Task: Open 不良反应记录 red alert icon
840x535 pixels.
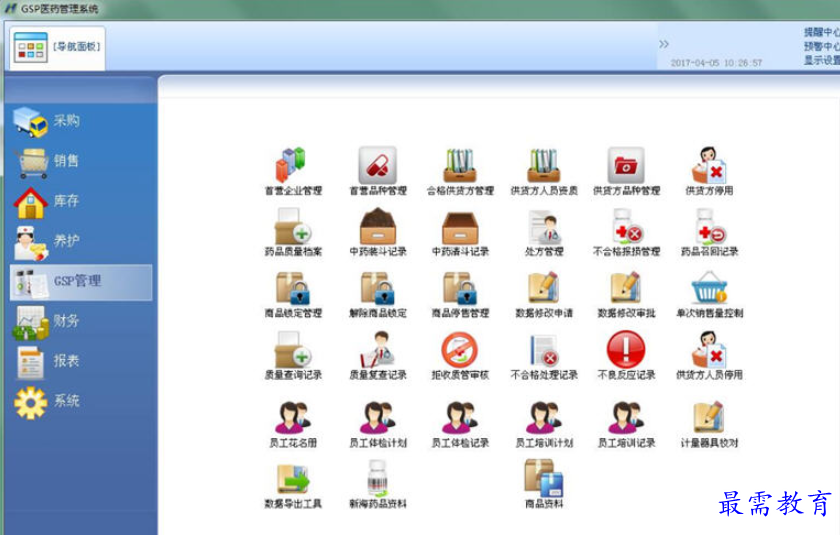Action: pos(626,350)
